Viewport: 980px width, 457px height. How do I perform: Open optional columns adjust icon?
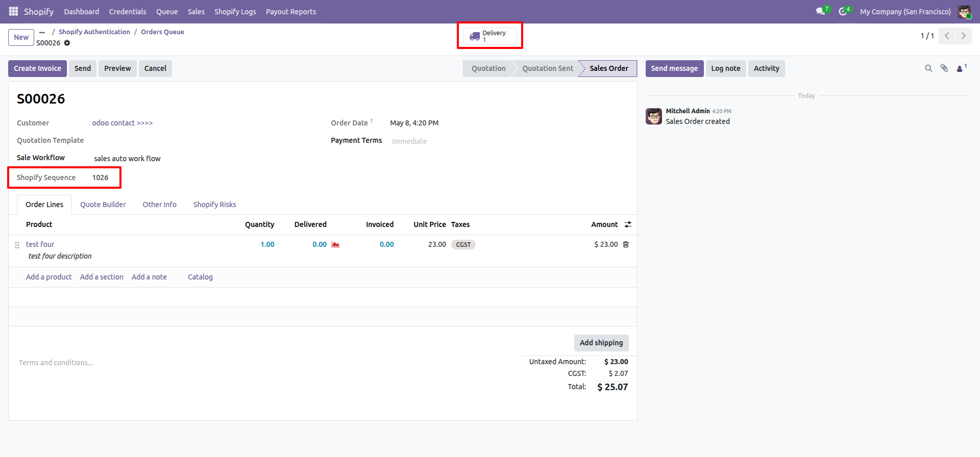tap(628, 224)
